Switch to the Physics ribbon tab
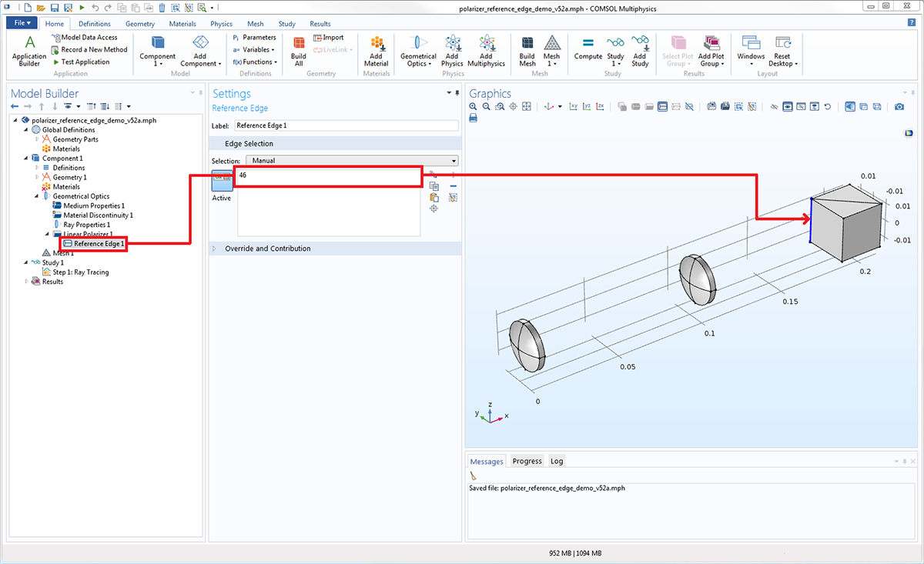This screenshot has width=924, height=564. [x=221, y=24]
